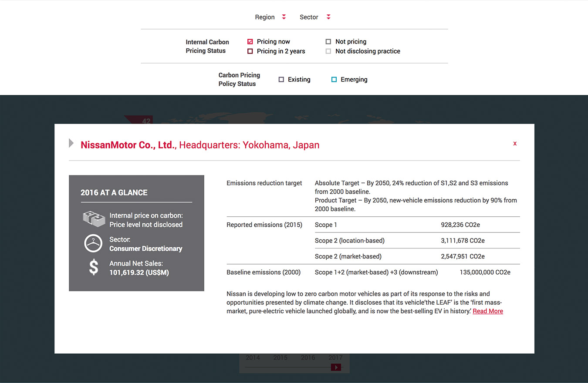Select the 3,111,678 CO2e value
This screenshot has height=383, width=588.
click(x=463, y=241)
